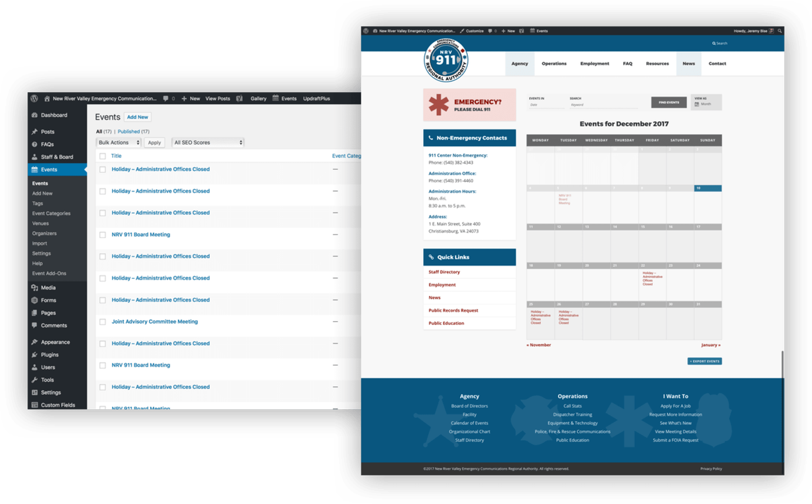Click the comments bubble icon in the admin bar
812x504 pixels.
pyautogui.click(x=166, y=98)
